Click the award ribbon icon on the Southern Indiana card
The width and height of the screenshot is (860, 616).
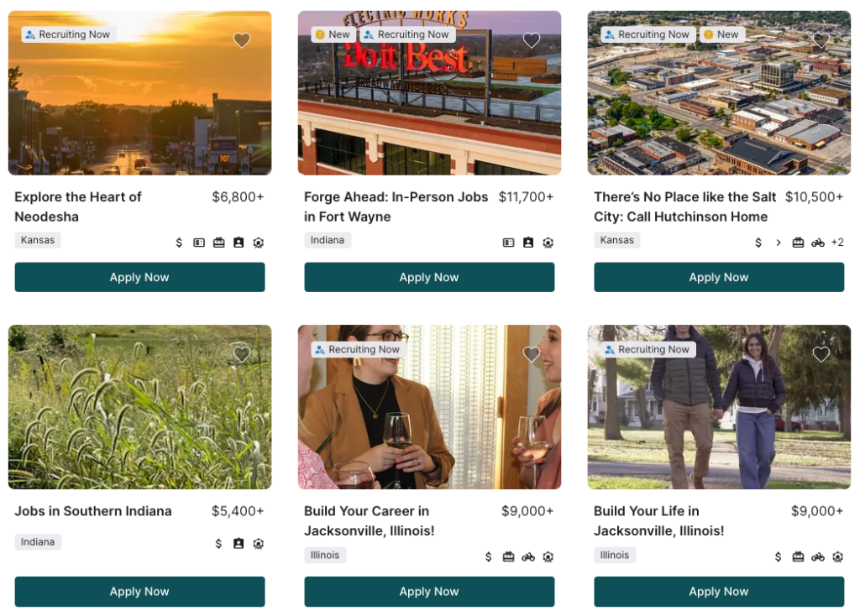click(259, 544)
